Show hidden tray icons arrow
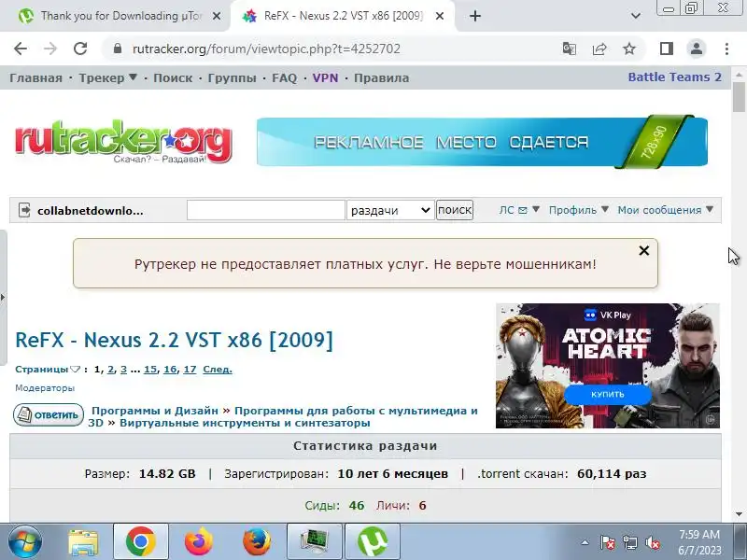 585,542
